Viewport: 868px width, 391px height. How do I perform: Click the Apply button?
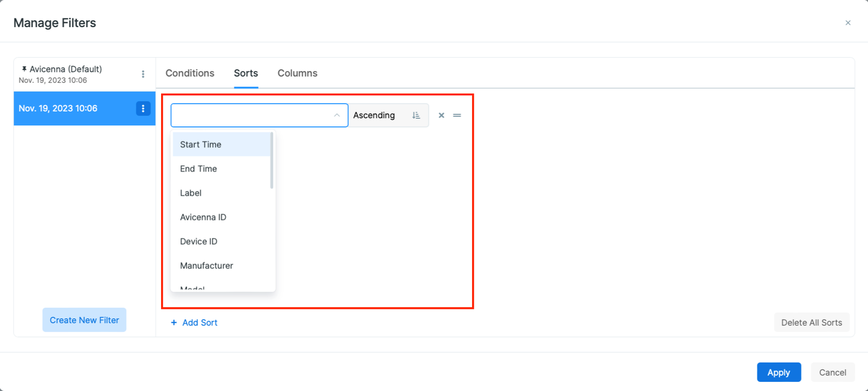pos(778,372)
